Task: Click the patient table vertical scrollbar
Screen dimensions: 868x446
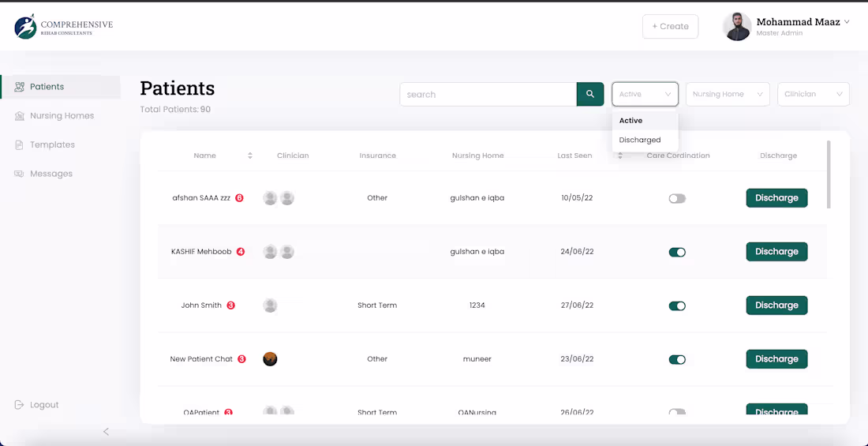Action: coord(829,174)
